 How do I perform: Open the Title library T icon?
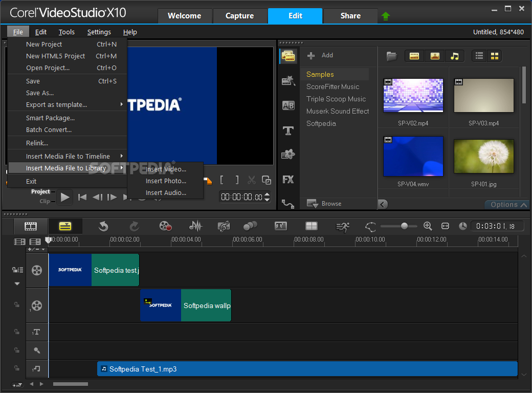(x=289, y=130)
